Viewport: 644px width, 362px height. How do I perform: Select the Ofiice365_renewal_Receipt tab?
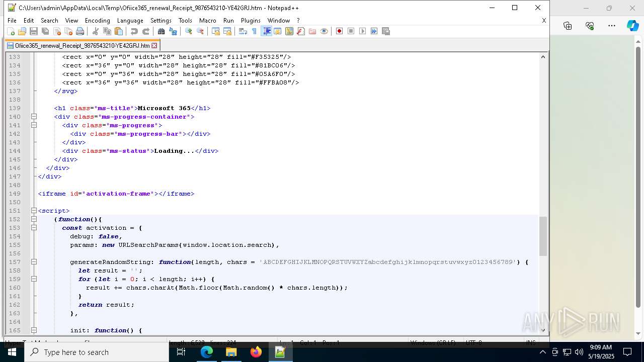point(83,45)
